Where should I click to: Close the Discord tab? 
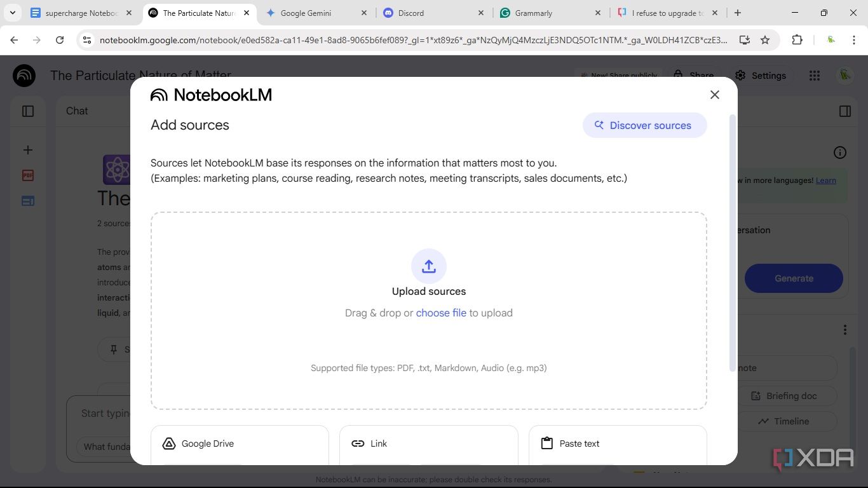point(480,13)
